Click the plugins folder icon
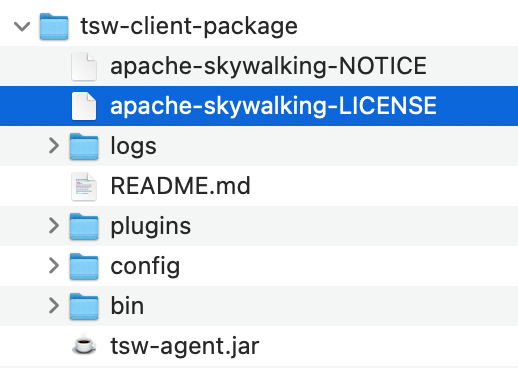 pyautogui.click(x=84, y=226)
